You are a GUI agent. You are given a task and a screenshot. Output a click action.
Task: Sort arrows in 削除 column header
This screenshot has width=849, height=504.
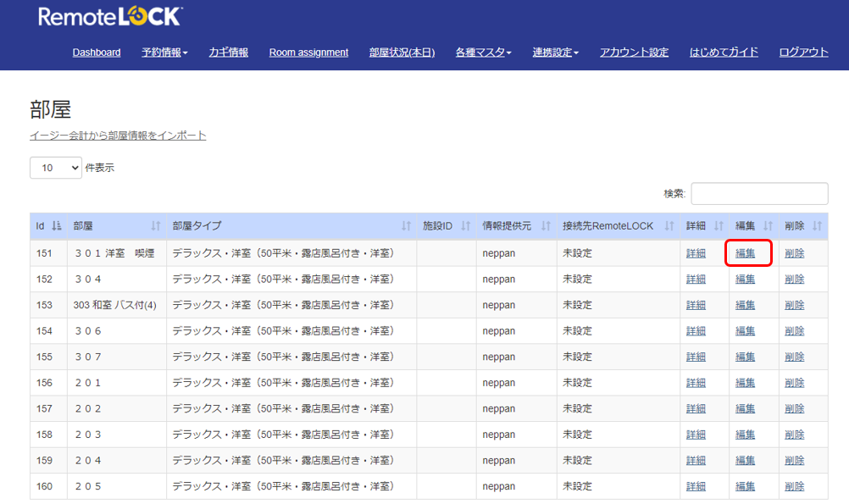coord(817,226)
